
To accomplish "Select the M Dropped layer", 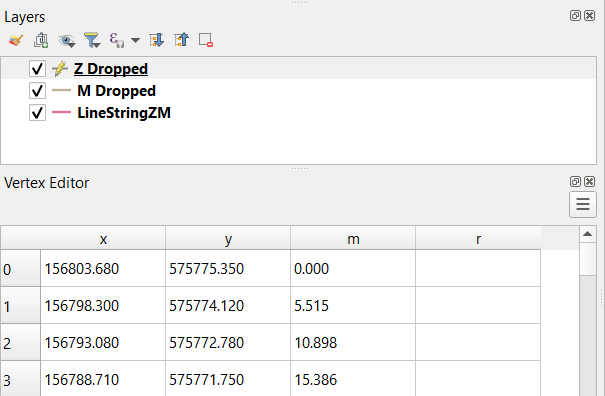I will point(116,91).
